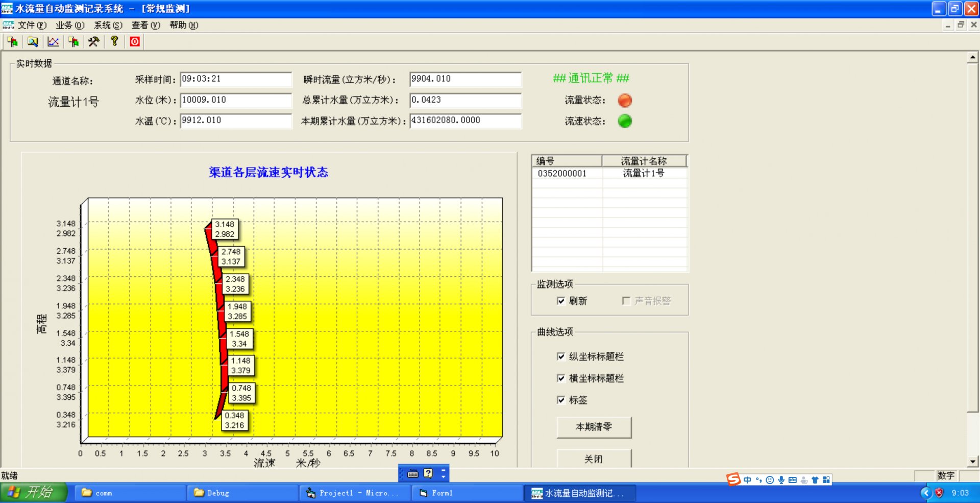Switch to the Project1 - Micro taskbar item

tap(355, 493)
